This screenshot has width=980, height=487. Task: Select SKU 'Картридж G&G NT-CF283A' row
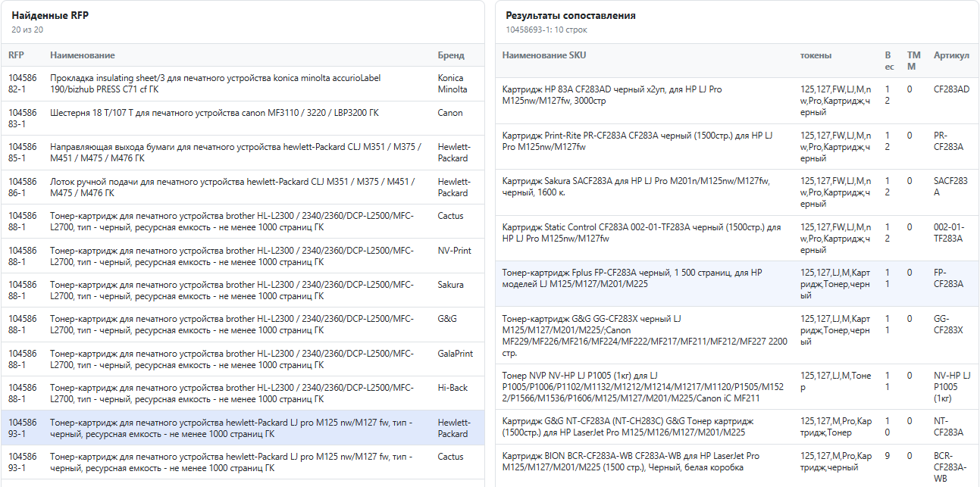737,427
